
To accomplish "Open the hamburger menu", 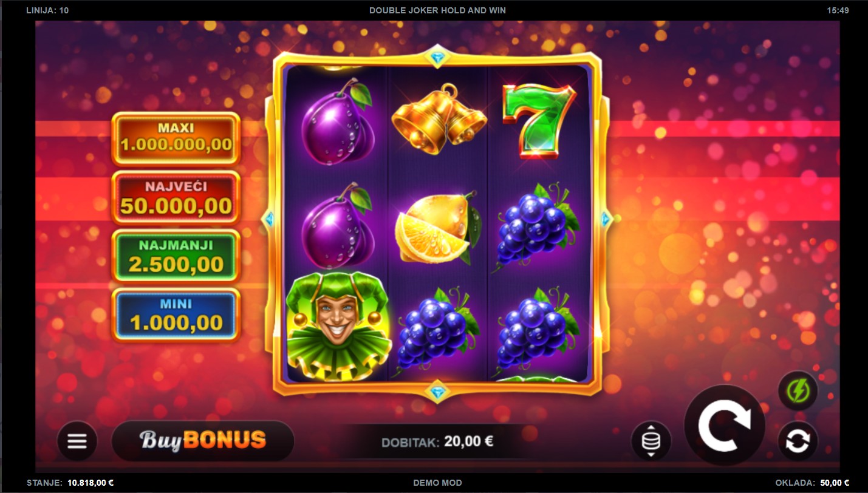I will [x=77, y=441].
